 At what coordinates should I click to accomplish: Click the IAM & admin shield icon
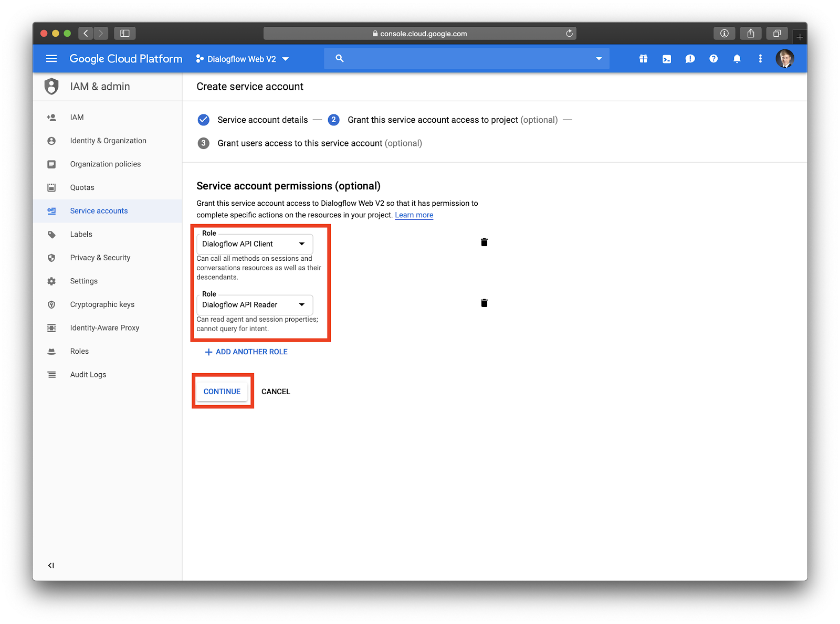point(51,86)
